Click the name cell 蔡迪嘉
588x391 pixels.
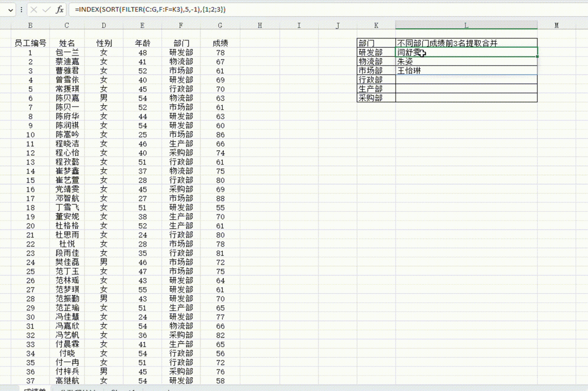[x=67, y=62]
